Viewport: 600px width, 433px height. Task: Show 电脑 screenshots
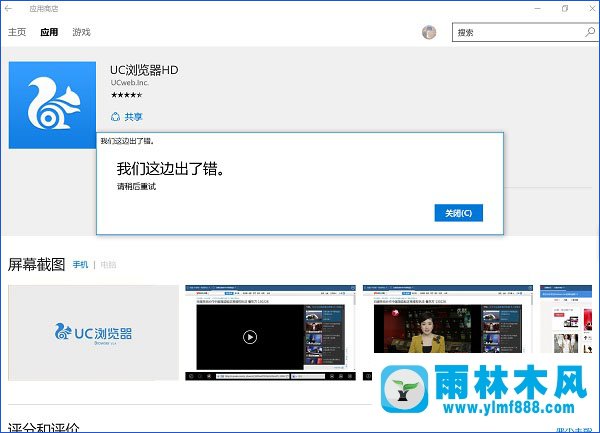108,265
